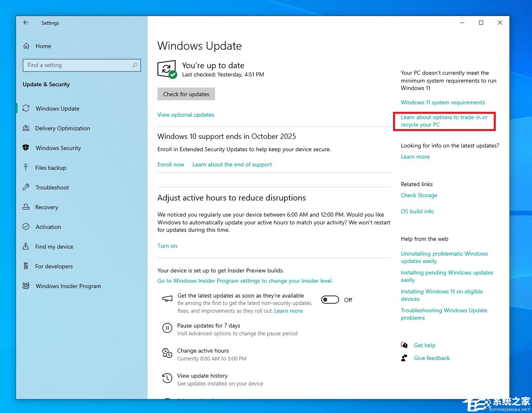Screen dimensions: 532x413
Task: Open View optional updates link
Action: 186,115
